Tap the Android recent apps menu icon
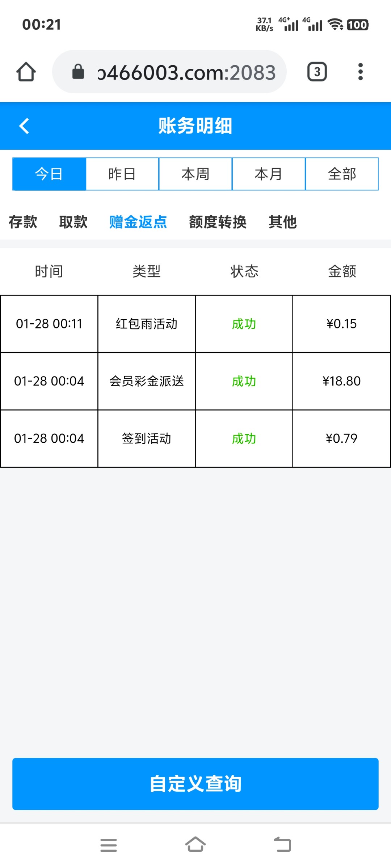The image size is (391, 868). point(108,845)
